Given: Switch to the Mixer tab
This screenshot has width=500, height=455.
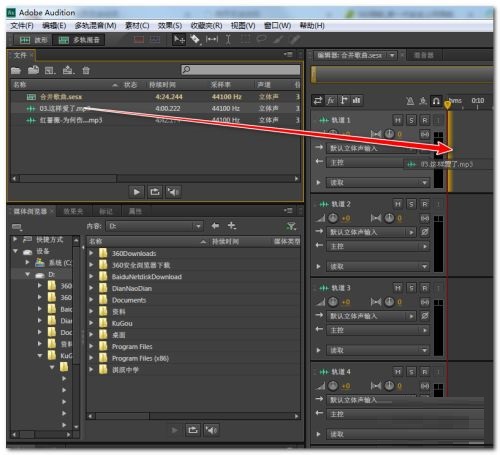Looking at the screenshot, I should coord(424,55).
